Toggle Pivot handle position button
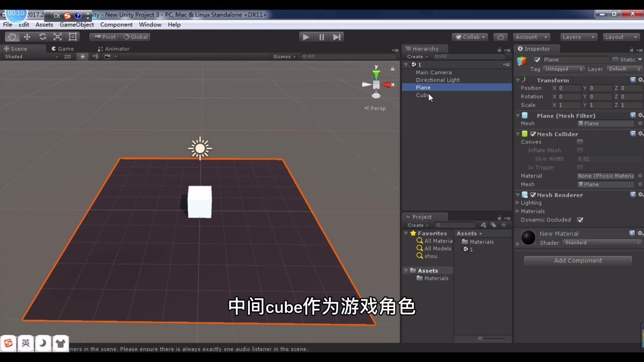 tap(105, 37)
